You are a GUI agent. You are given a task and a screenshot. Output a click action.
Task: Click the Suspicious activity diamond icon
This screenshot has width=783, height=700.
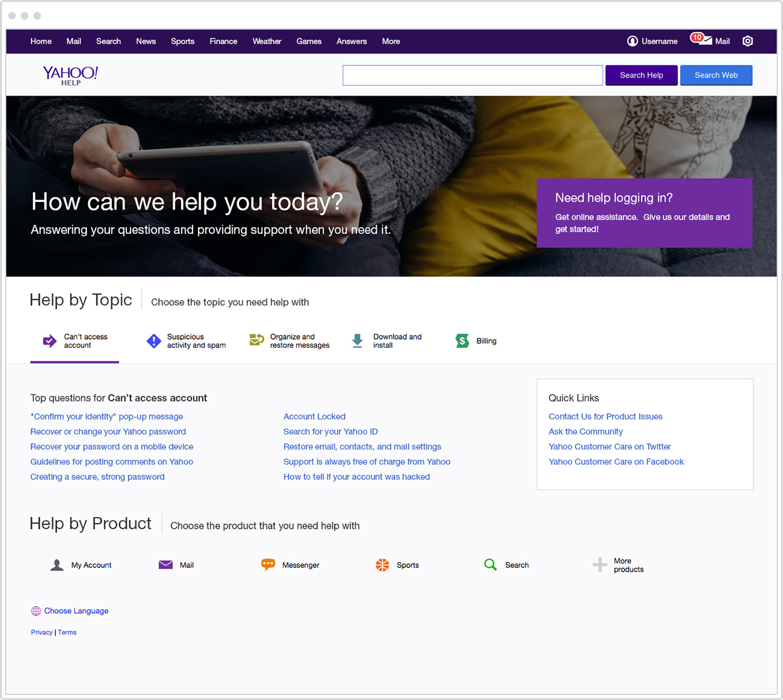[x=153, y=341]
